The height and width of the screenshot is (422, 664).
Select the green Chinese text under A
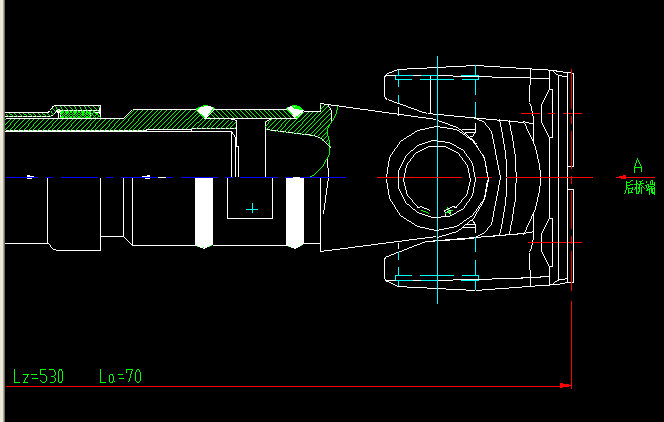click(638, 187)
